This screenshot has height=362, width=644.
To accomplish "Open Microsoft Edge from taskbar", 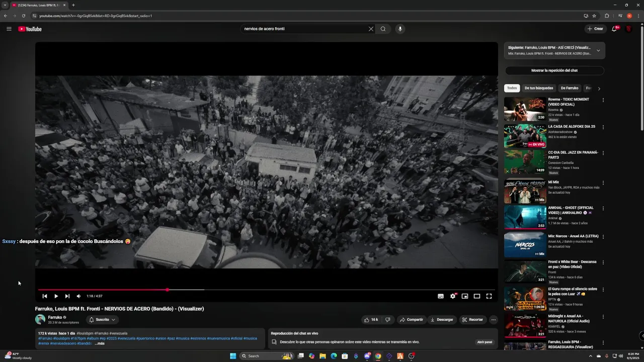I will [x=334, y=356].
